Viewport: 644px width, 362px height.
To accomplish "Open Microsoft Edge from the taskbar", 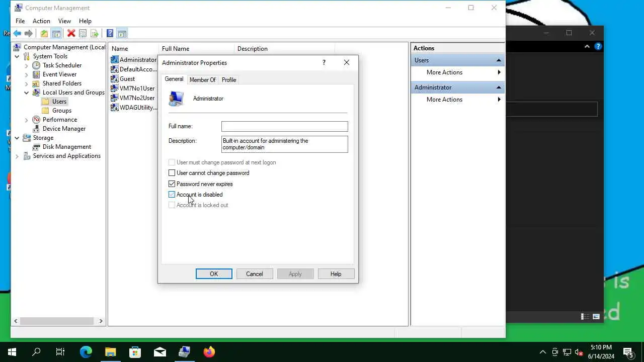I will coord(86,352).
